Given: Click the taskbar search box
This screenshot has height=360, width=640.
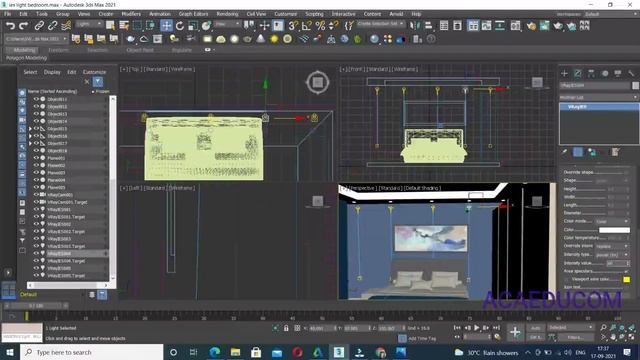Looking at the screenshot, I should pos(91,352).
